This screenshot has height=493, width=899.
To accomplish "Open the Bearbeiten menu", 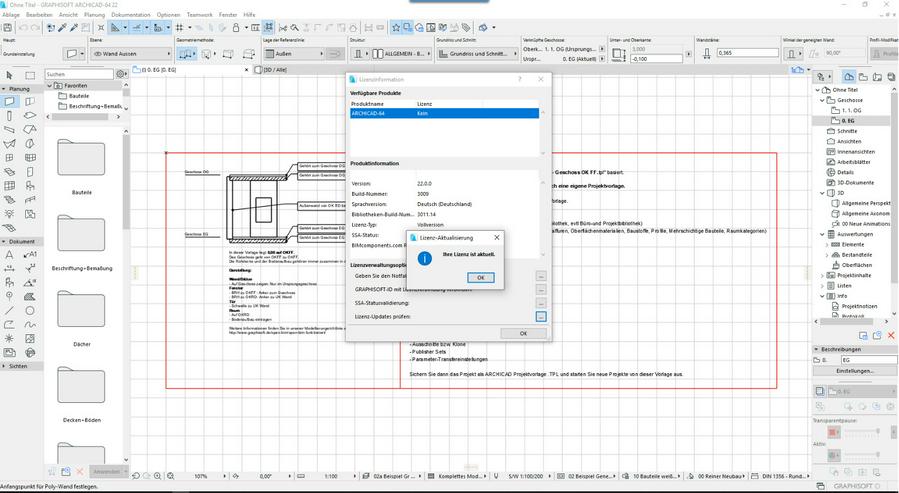I will 40,14.
